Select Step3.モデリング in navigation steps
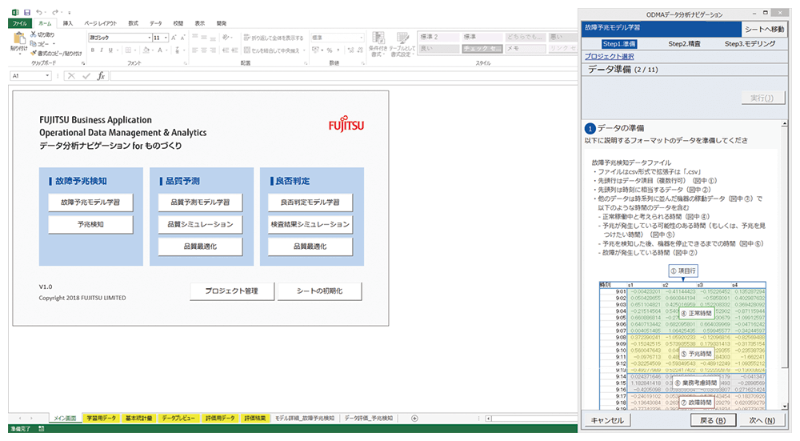Screen dimensions: 800x441 [x=749, y=44]
